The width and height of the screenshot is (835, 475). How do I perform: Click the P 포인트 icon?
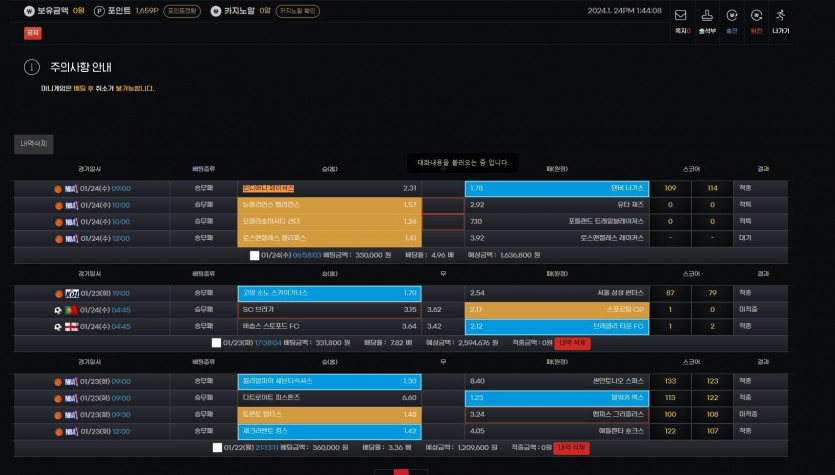[x=99, y=10]
